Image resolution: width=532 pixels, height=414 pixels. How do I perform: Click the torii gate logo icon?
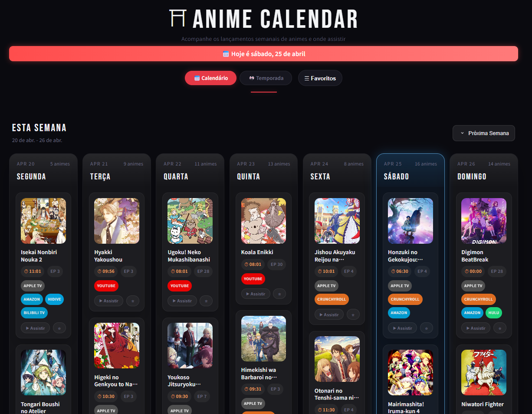(x=177, y=18)
